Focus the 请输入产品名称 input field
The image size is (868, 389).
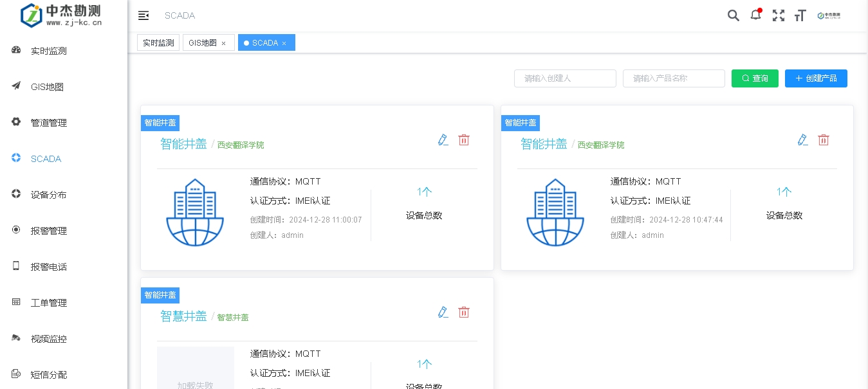click(x=674, y=78)
